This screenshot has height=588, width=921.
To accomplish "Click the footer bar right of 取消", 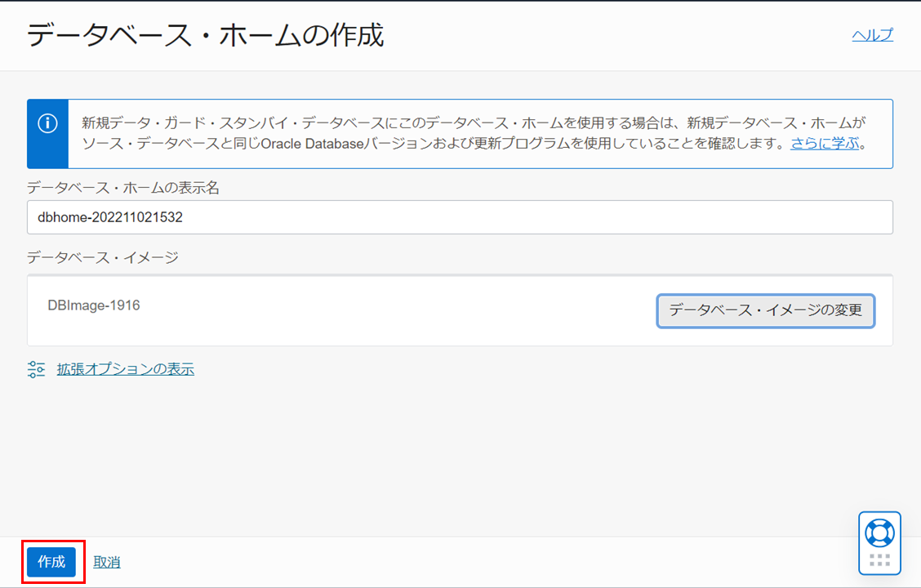I will click(490, 562).
